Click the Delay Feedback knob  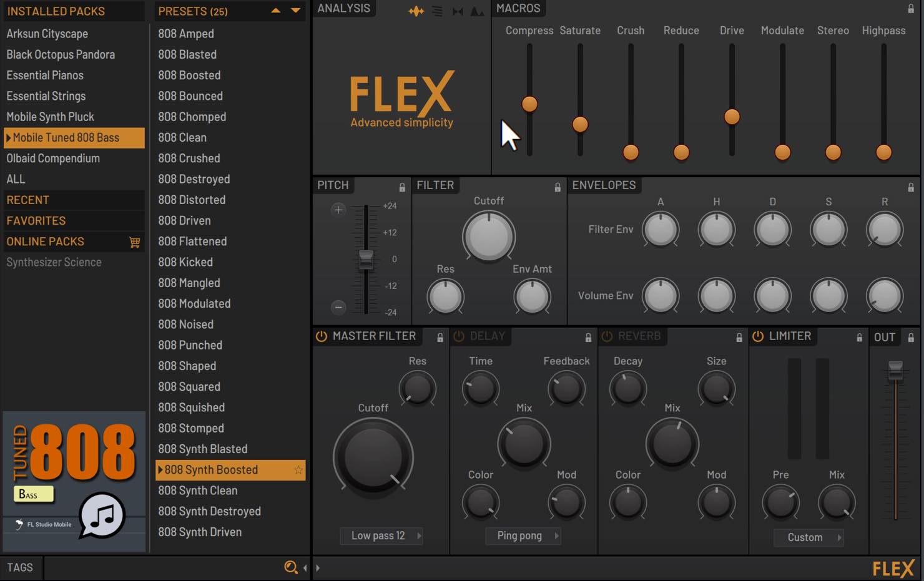tap(566, 389)
